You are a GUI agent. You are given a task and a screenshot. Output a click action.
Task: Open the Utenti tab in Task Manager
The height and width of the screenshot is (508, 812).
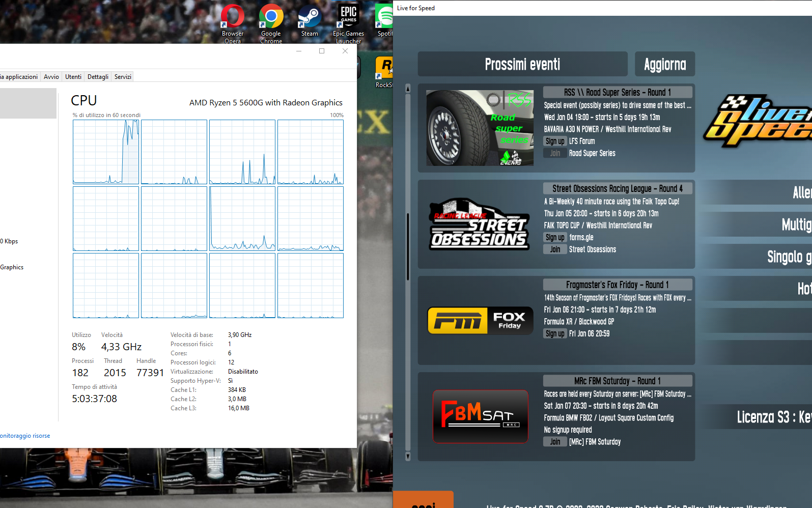click(73, 77)
